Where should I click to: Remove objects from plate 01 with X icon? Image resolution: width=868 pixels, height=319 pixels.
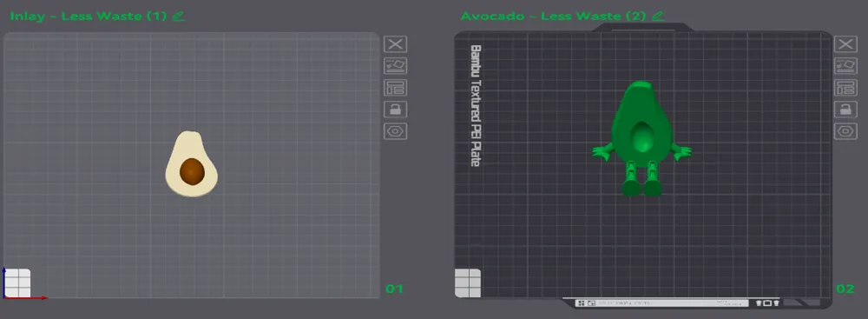[x=395, y=44]
